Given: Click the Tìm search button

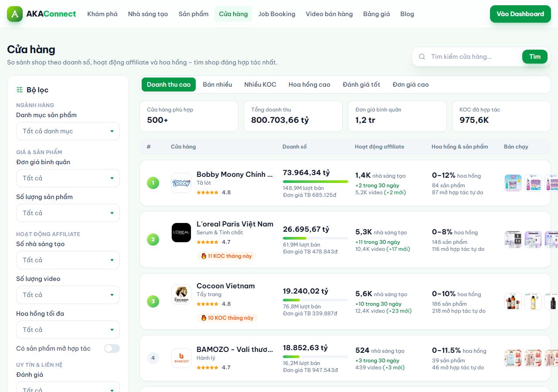Looking at the screenshot, I should 535,57.
